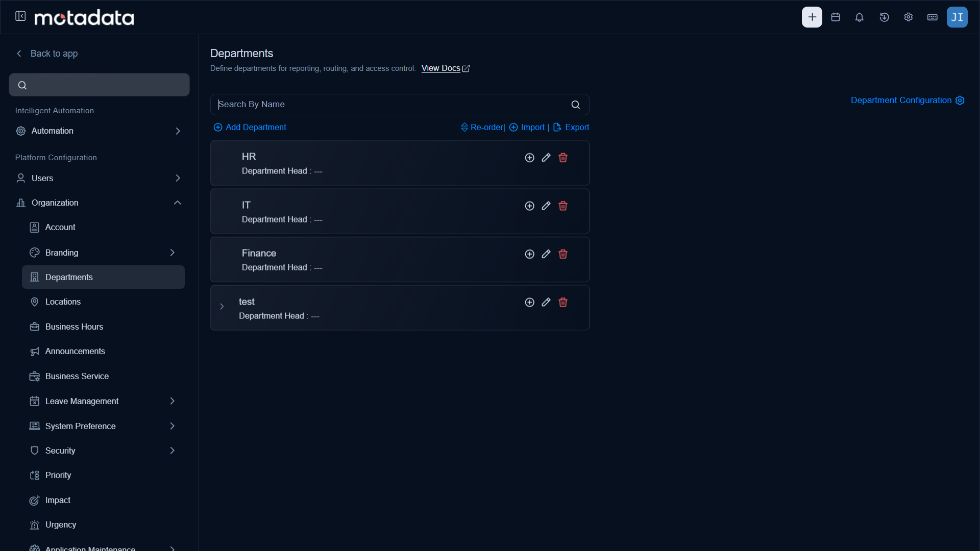Open settings gear in top bar
The height and width of the screenshot is (551, 980).
point(908,17)
